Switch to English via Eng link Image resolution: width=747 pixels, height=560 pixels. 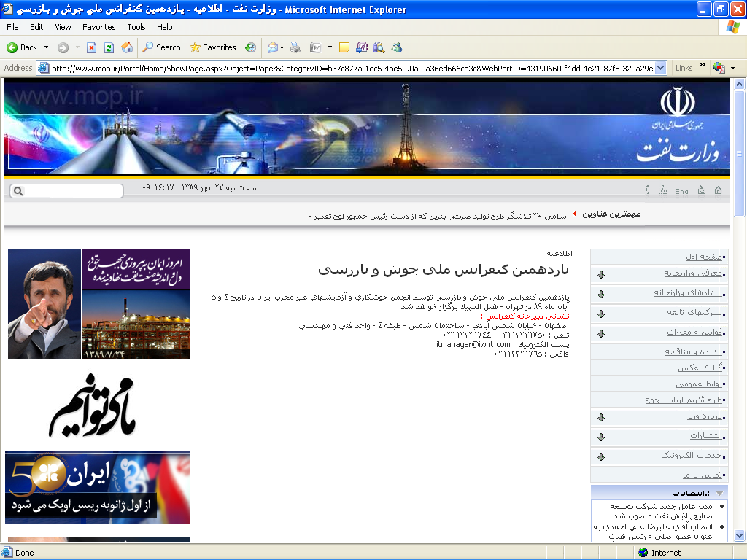pyautogui.click(x=681, y=191)
